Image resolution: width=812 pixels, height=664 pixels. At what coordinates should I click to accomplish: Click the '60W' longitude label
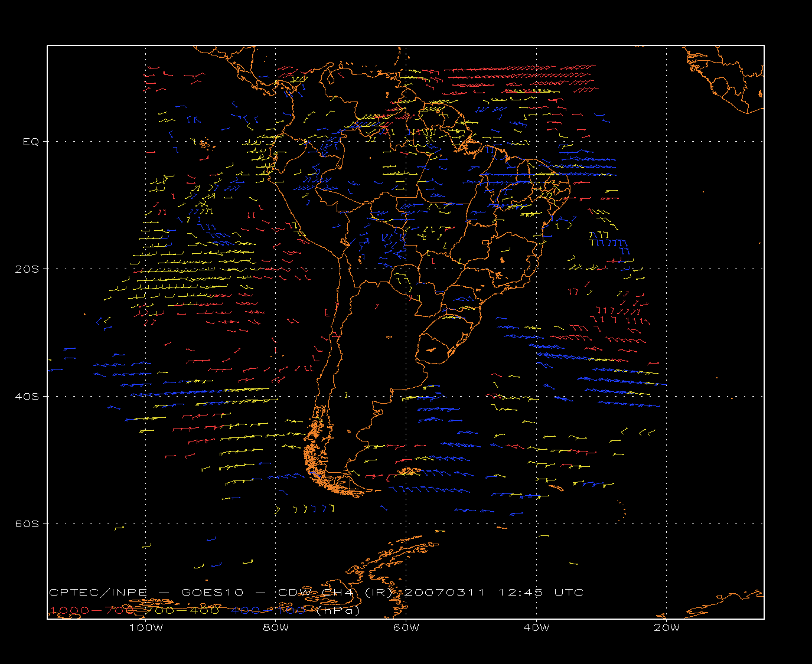(406, 627)
